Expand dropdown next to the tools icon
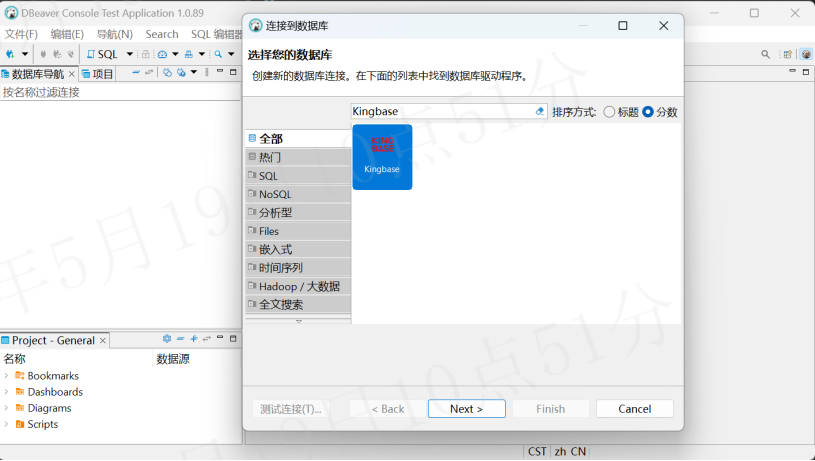 [202, 54]
